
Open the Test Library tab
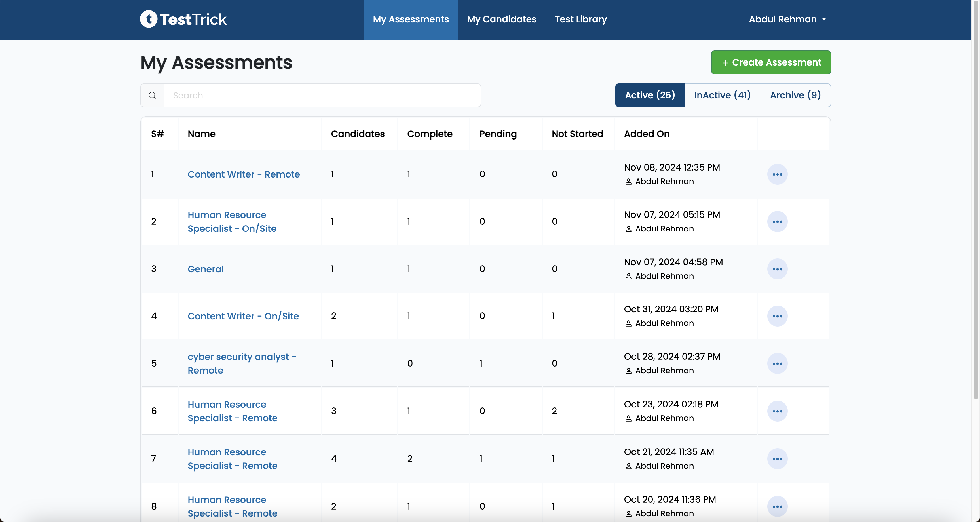pos(580,19)
